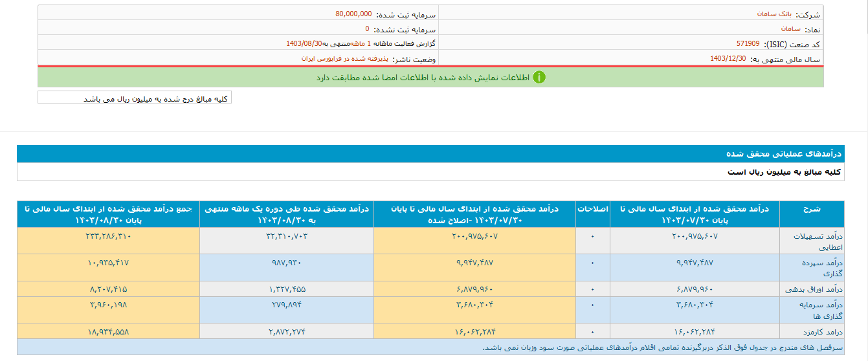Screen dimensions: 868x361
Task: Click the fiscal year end date 1403/12/30
Action: pos(728,58)
